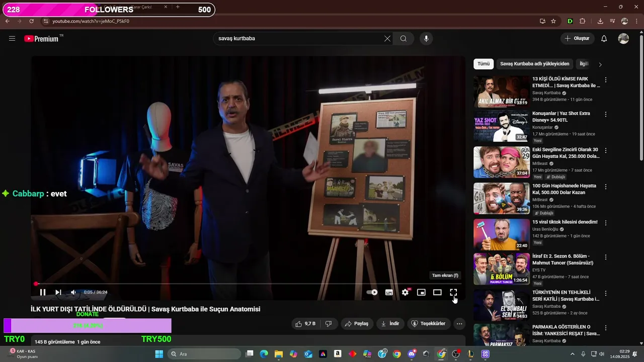Click the address bar URL
This screenshot has width=644, height=362.
[x=91, y=21]
